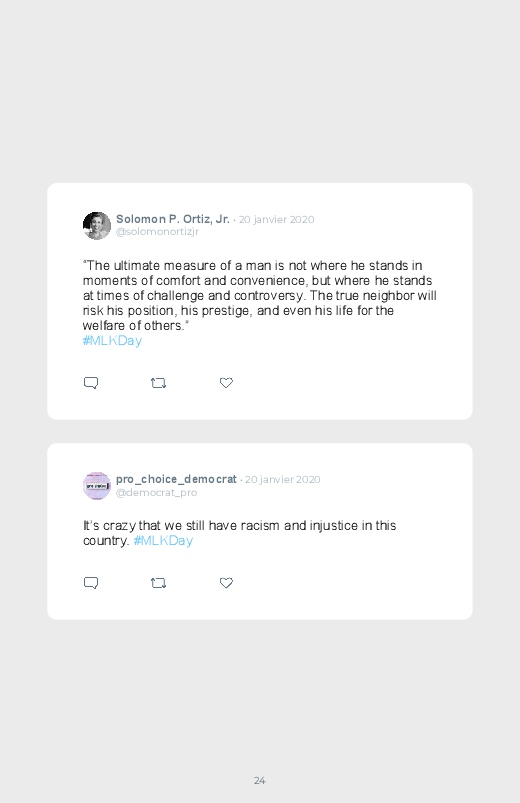Like Solomon P. Ortiz Jr.'s tweet
This screenshot has height=803, width=520.
pyautogui.click(x=226, y=383)
